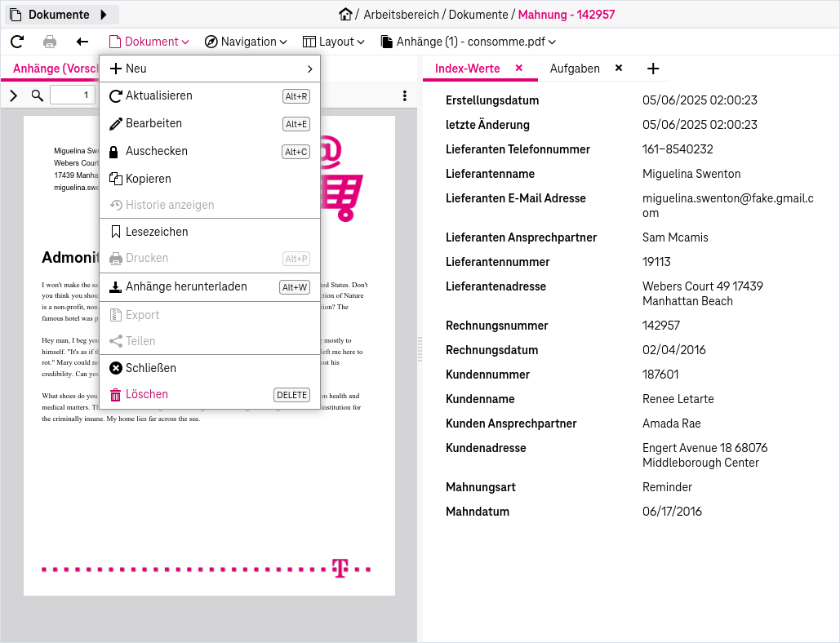Open the Anhänge (1) - consomme.pdf dropdown
This screenshot has width=840, height=643.
coord(469,42)
